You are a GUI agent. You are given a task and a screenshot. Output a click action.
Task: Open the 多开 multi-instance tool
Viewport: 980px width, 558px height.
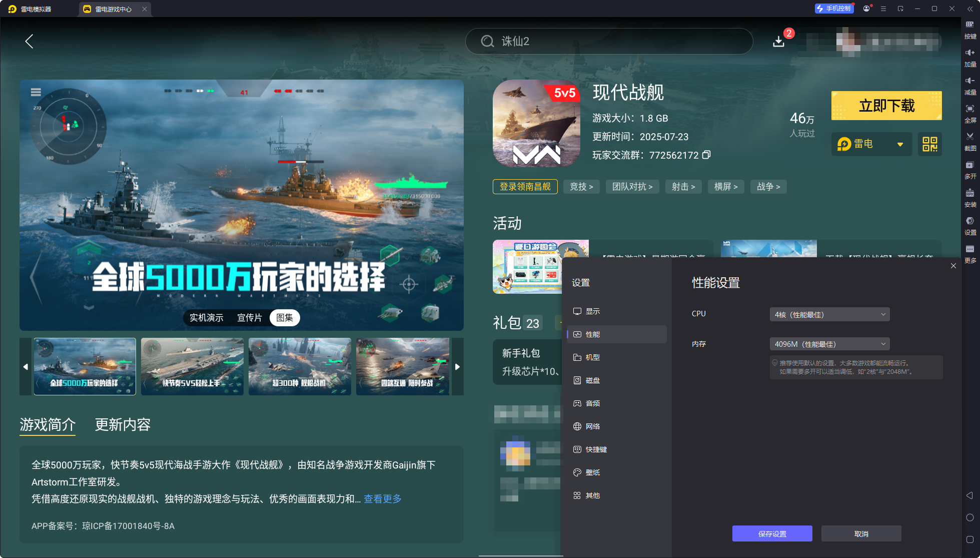(x=970, y=169)
